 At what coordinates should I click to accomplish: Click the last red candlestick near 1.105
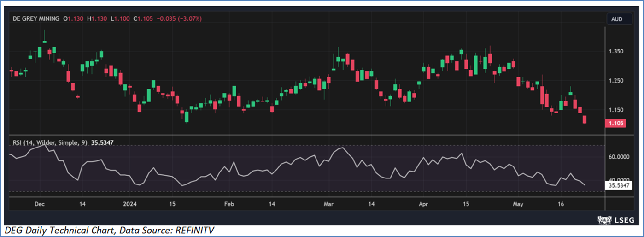coord(585,119)
